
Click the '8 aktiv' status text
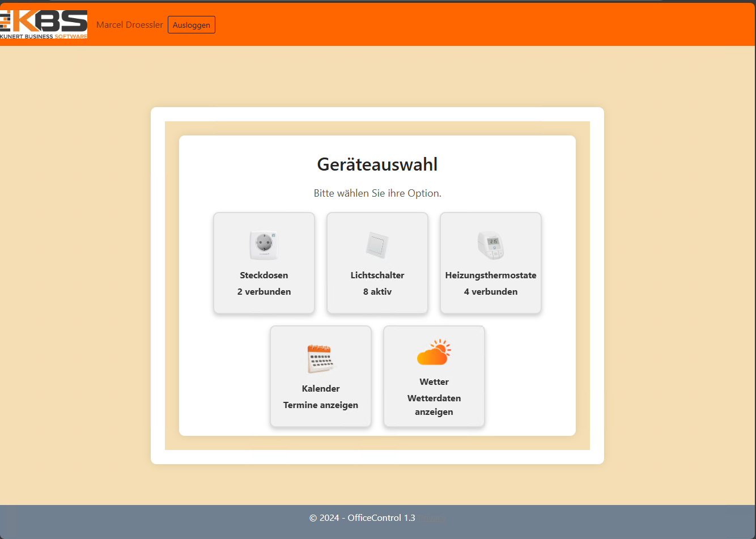click(x=377, y=292)
